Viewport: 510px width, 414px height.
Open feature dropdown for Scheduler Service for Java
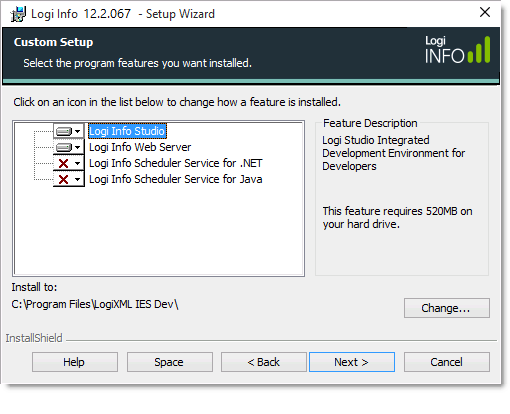69,179
